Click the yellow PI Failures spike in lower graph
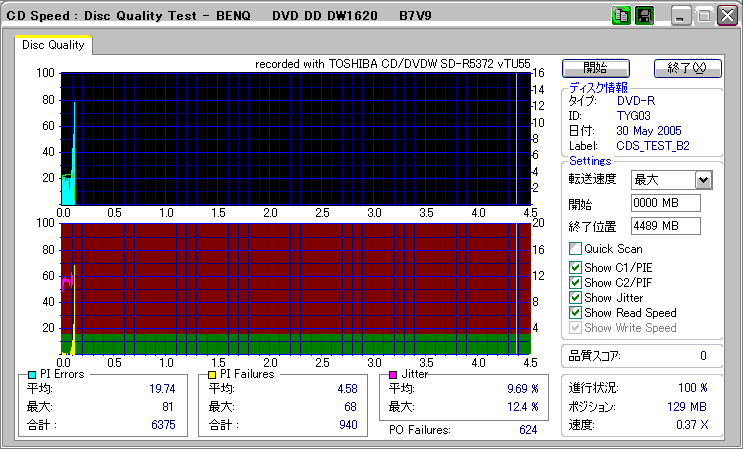The height and width of the screenshot is (449, 743). (x=74, y=308)
